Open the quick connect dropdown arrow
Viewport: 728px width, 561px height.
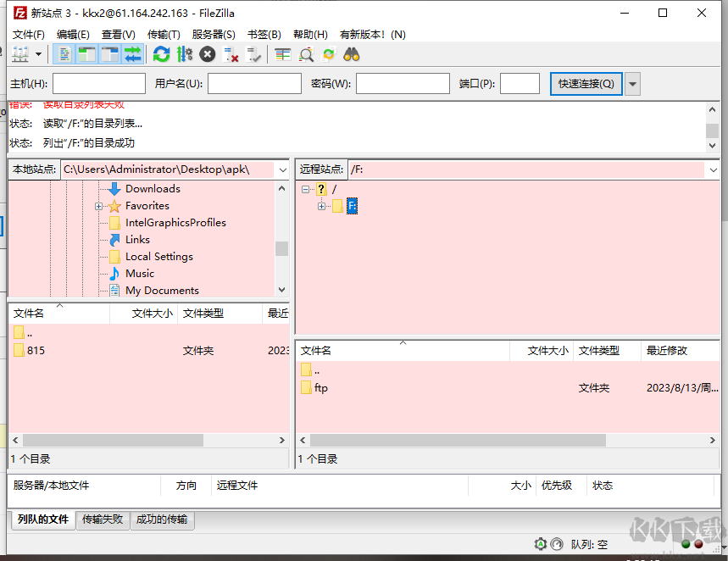[x=632, y=83]
